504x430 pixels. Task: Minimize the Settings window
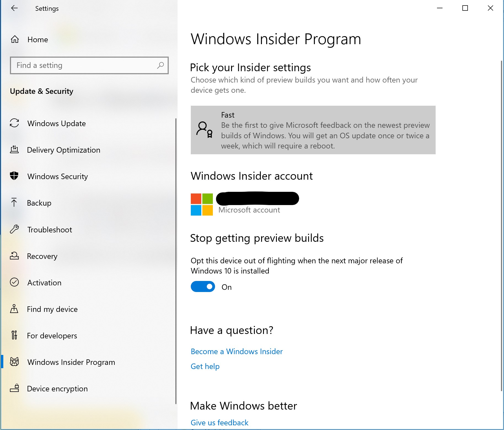pos(440,8)
